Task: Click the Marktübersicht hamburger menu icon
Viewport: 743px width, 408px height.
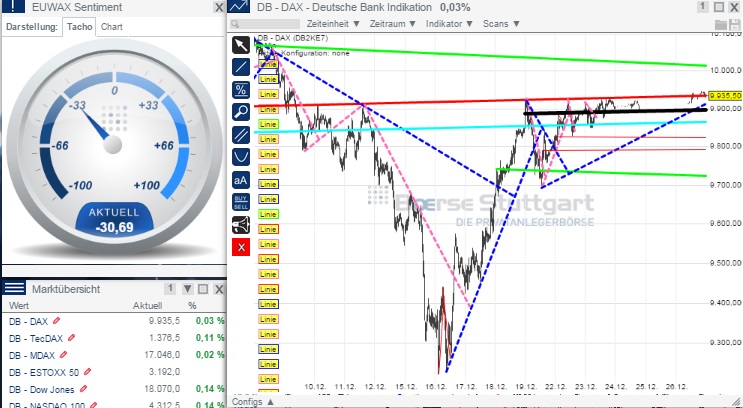Action: pyautogui.click(x=14, y=288)
